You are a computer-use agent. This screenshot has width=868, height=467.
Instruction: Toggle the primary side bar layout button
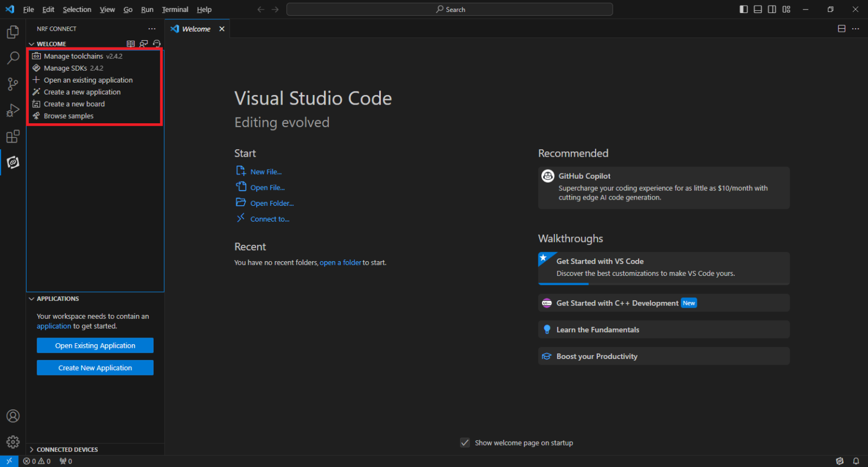pos(744,10)
